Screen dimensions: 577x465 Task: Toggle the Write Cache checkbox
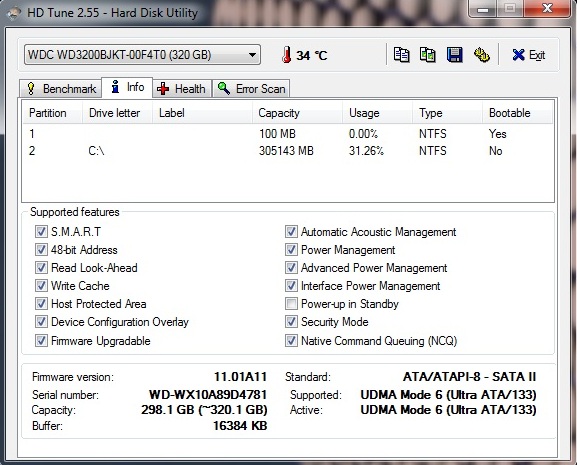tap(41, 286)
